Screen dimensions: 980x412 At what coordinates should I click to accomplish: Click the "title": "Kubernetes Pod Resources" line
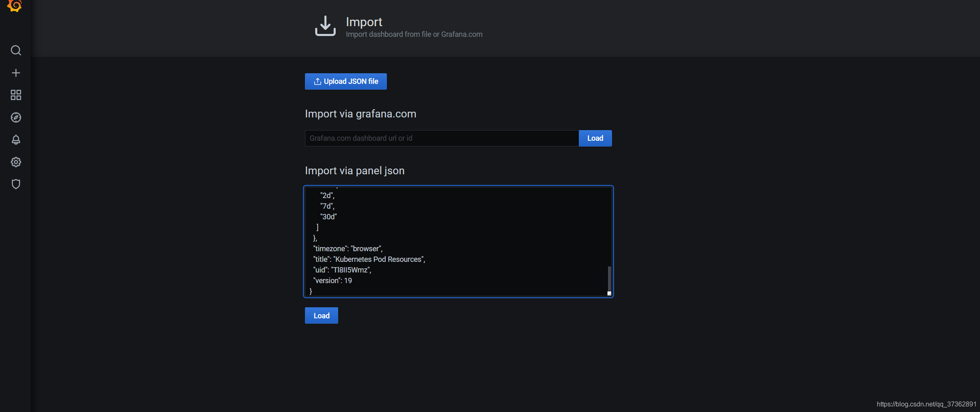point(369,259)
